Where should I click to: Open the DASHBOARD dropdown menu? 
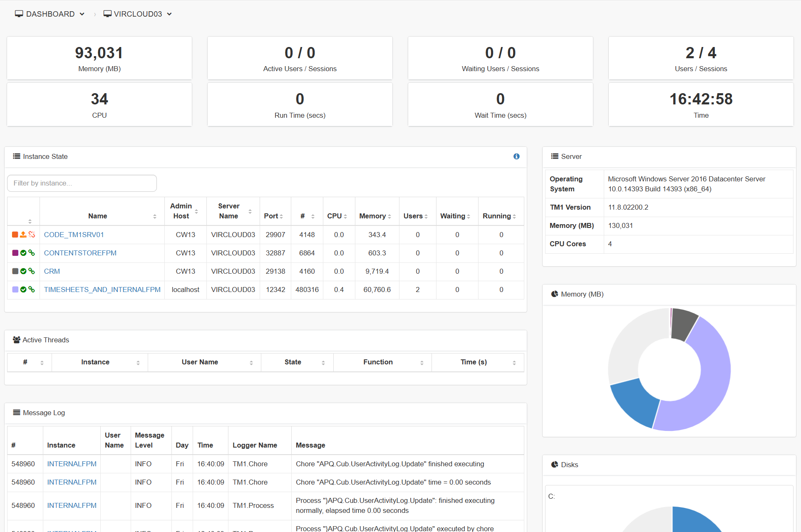[x=50, y=14]
